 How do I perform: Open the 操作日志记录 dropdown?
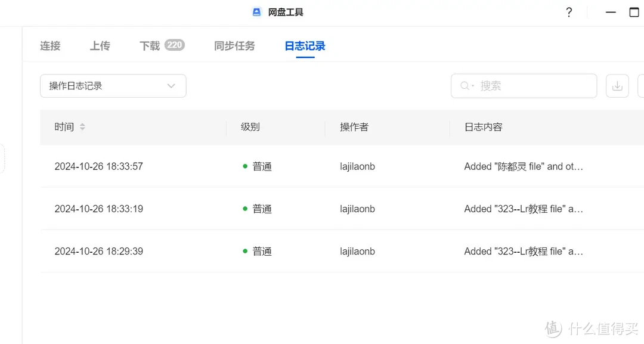click(x=113, y=86)
